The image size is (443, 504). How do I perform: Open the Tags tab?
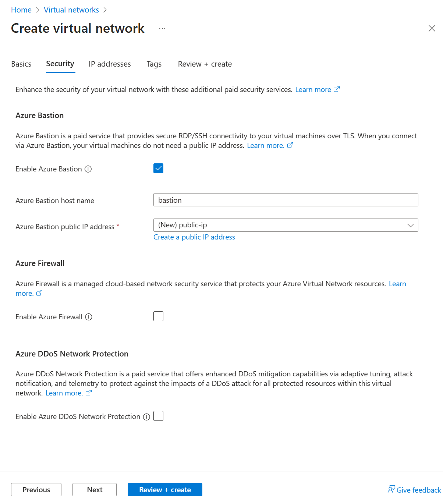tap(154, 64)
